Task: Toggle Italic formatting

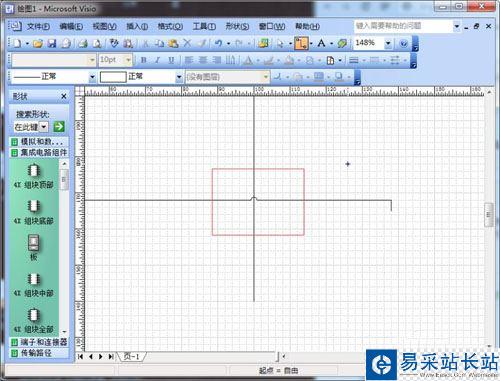Action: coord(157,60)
